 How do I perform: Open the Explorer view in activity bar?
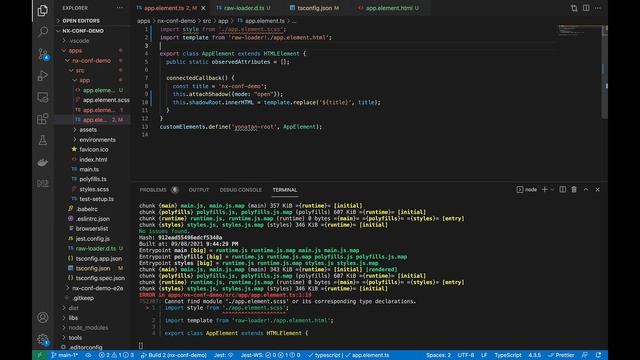(x=42, y=10)
